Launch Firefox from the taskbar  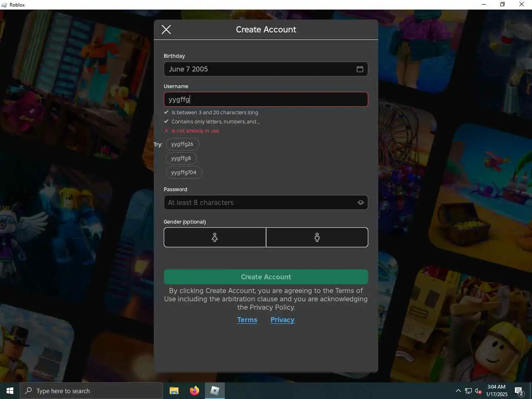pos(195,391)
